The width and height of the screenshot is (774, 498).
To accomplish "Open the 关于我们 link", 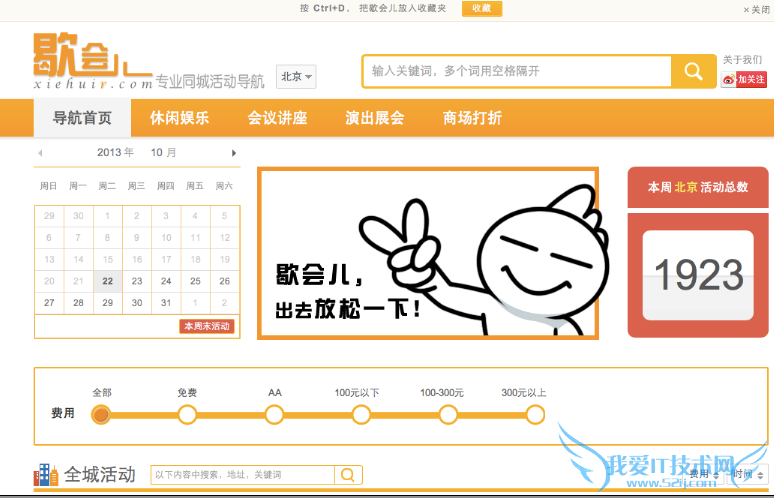I will (742, 60).
